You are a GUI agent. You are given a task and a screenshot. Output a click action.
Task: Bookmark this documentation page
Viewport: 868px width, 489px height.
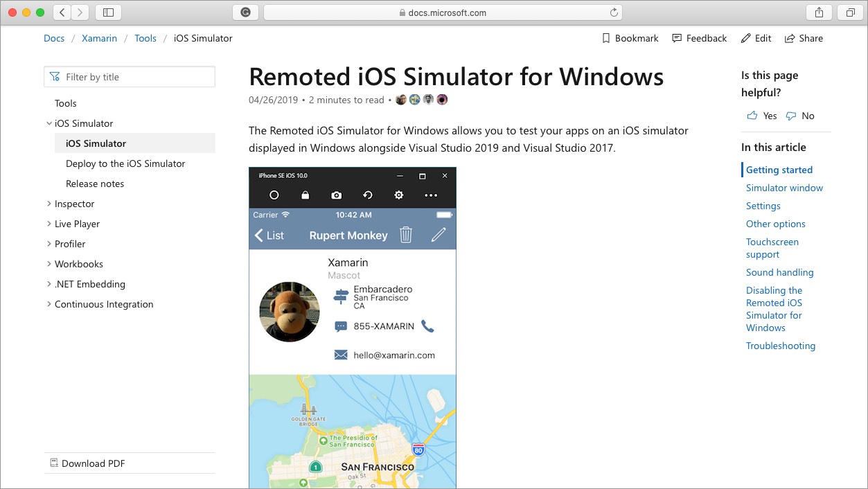629,38
